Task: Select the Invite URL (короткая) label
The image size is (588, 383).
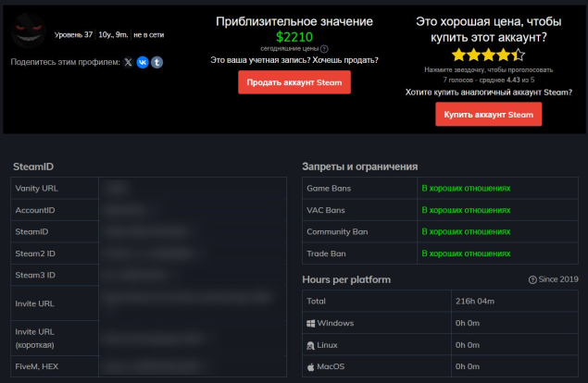Action: [35, 338]
